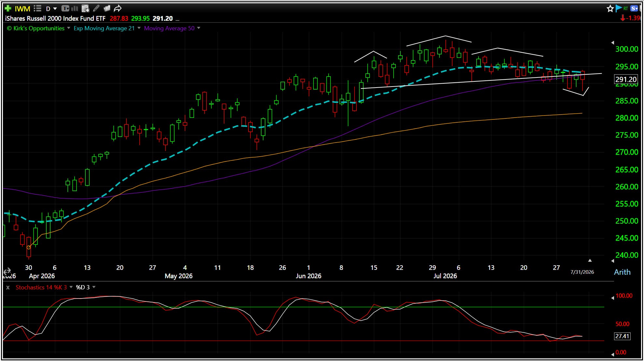Click the small up triangle above 7/31/2026

tap(590, 260)
